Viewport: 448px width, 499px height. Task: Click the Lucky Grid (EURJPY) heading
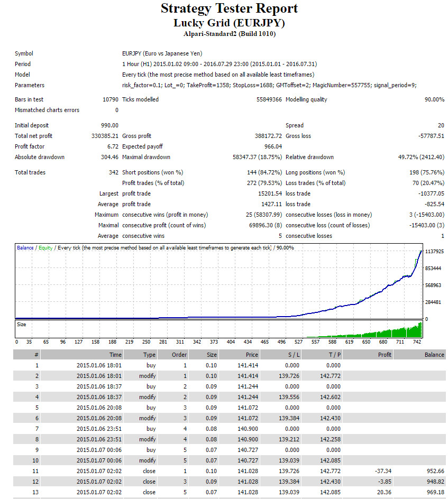tap(229, 23)
